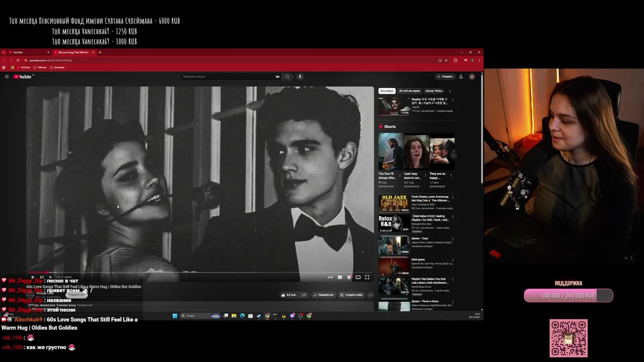Switch to the first YouTube tab
Screen dimensions: 644x362
tap(29, 52)
